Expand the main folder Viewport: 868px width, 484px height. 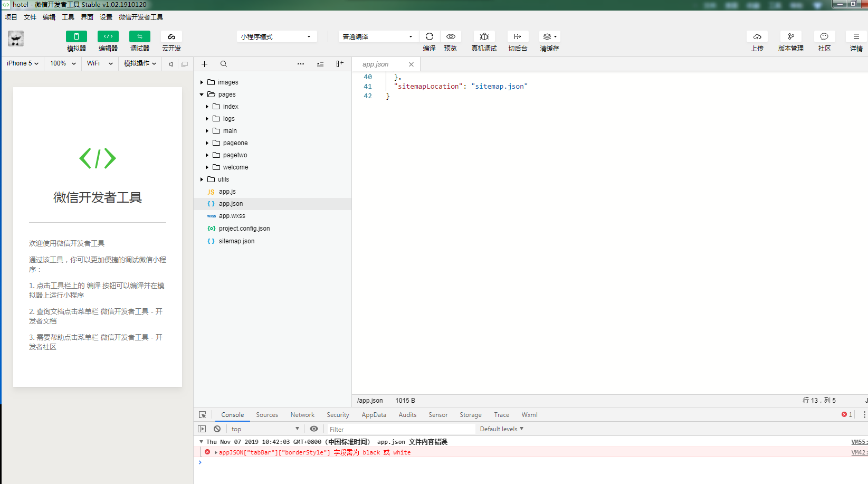207,131
